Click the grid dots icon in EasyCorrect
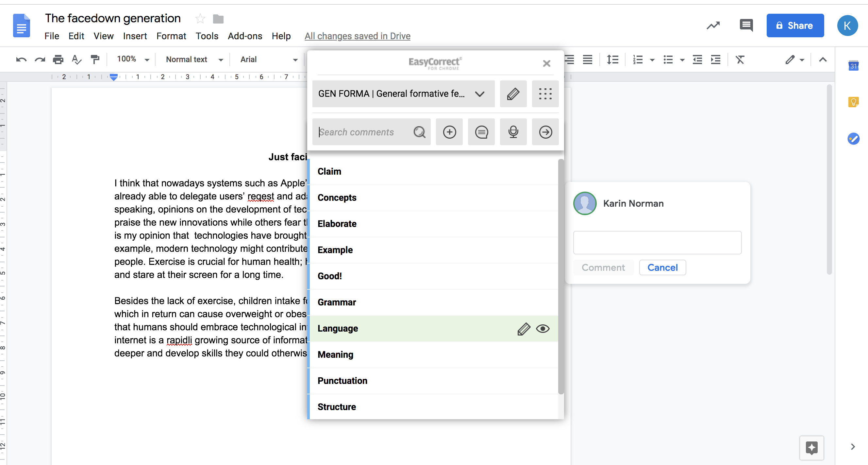The image size is (868, 465). point(545,94)
